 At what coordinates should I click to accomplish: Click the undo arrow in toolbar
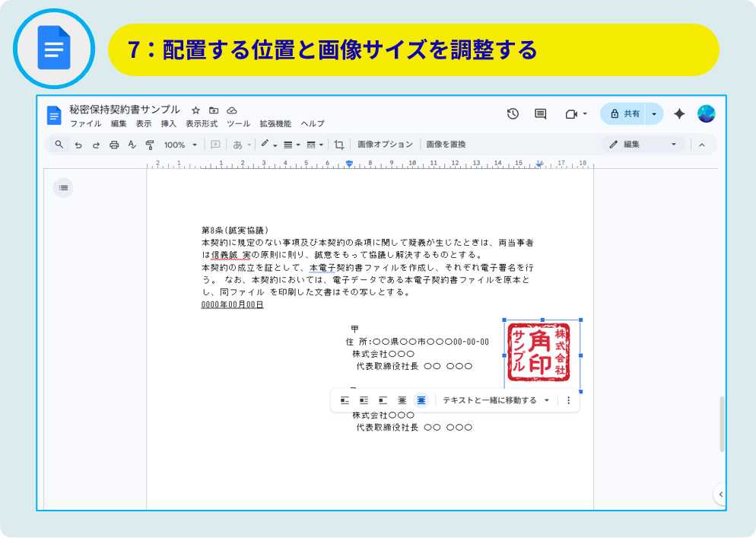[x=78, y=145]
